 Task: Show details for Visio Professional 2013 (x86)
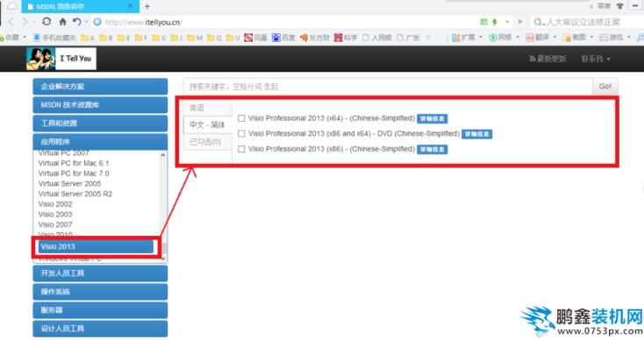point(432,150)
